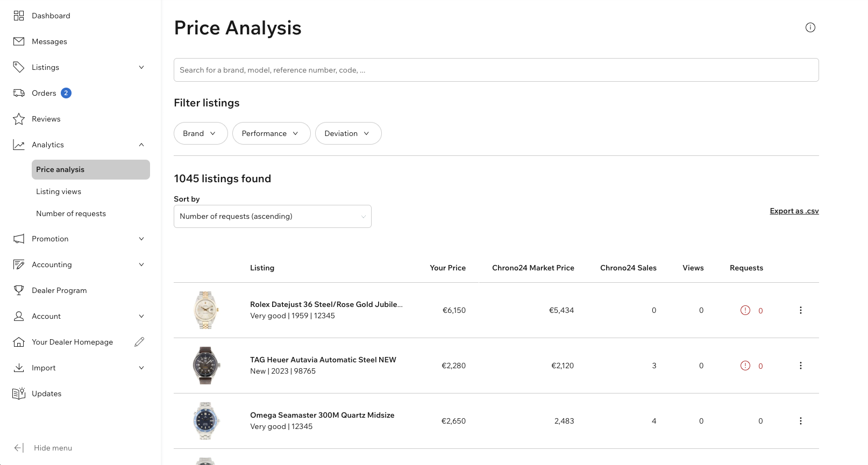
Task: Open Rolex Datejust 36 listing title
Action: (x=326, y=304)
